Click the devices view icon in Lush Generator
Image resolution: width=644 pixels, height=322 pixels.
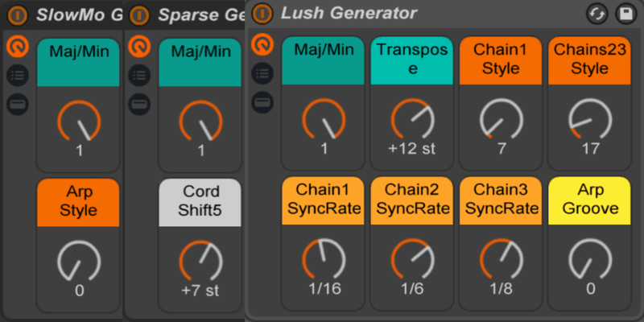[262, 102]
